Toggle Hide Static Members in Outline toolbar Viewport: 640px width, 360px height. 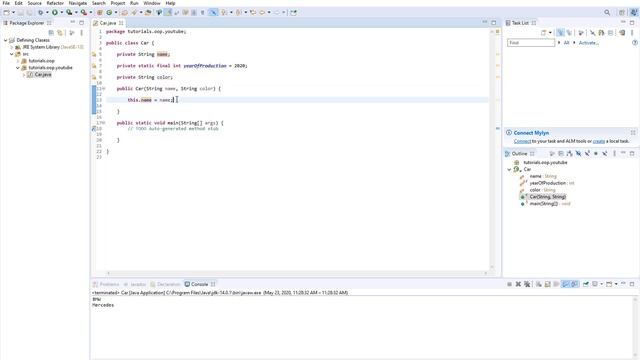pos(587,153)
